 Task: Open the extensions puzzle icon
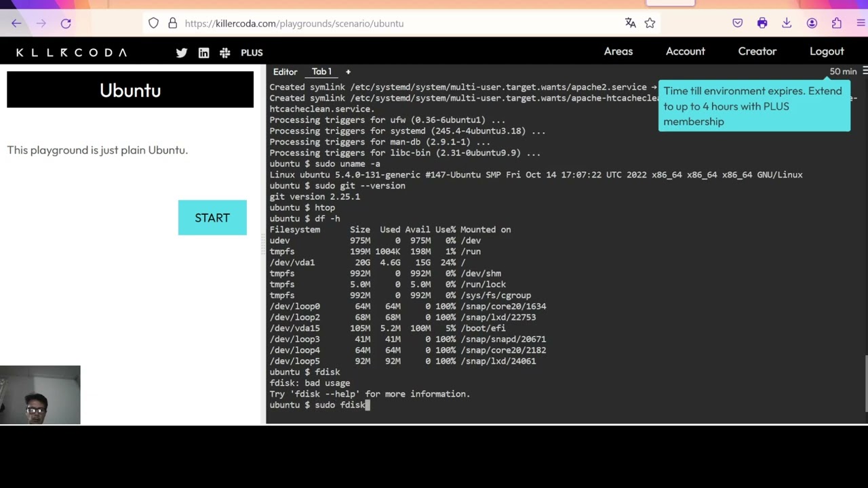pyautogui.click(x=836, y=23)
